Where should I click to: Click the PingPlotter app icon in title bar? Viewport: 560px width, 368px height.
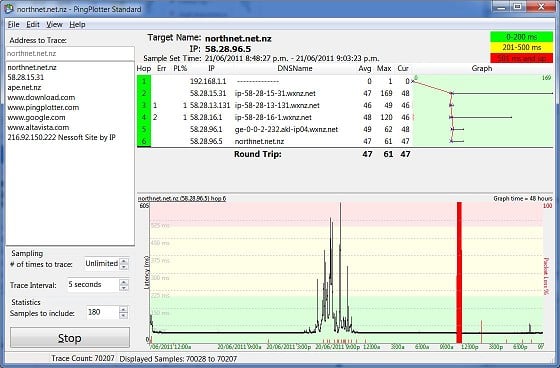pyautogui.click(x=9, y=9)
